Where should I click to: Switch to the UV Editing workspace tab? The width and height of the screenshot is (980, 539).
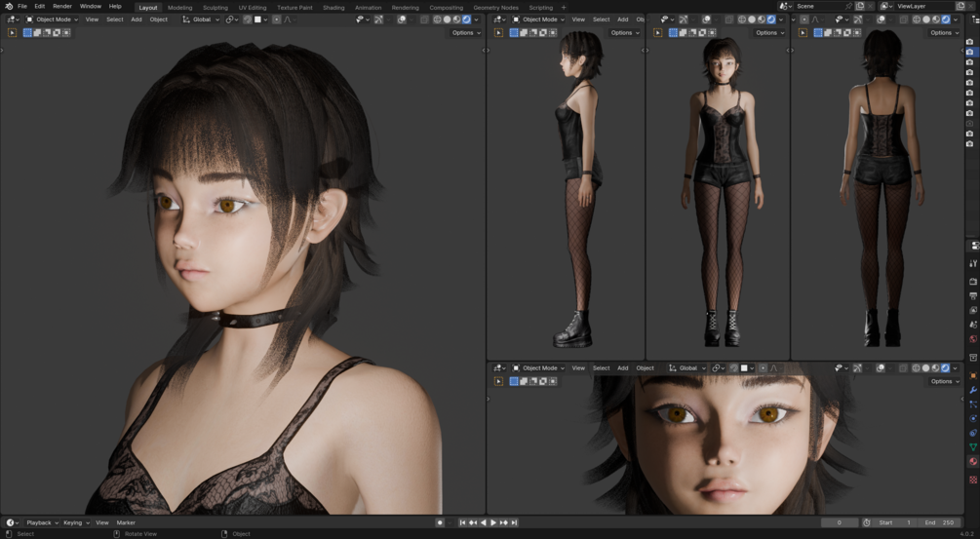pyautogui.click(x=253, y=8)
